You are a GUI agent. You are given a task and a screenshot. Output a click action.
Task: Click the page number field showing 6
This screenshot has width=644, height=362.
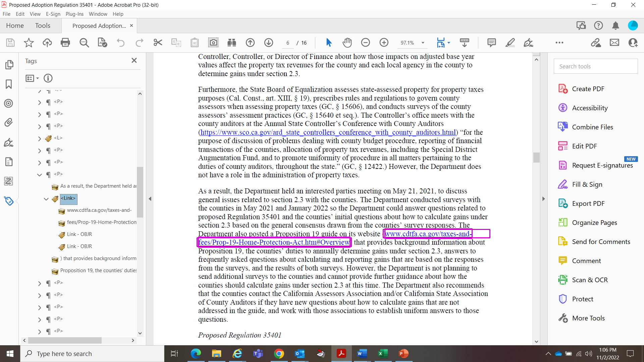point(288,43)
